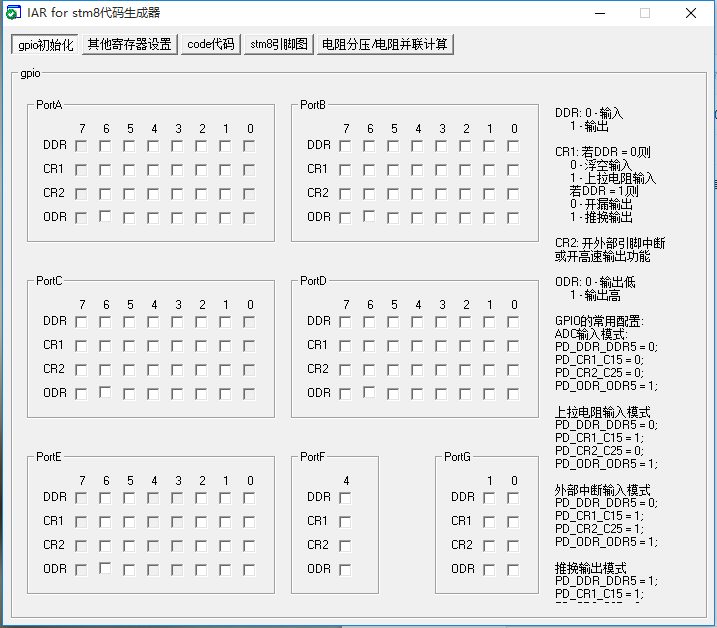717x628 pixels.
Task: Toggle PortG CR2 bit 1
Action: 489,546
